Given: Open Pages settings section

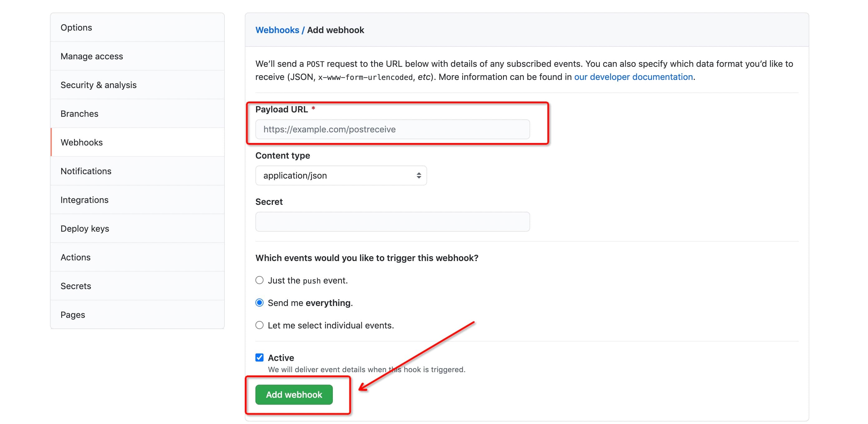Looking at the screenshot, I should click(137, 314).
